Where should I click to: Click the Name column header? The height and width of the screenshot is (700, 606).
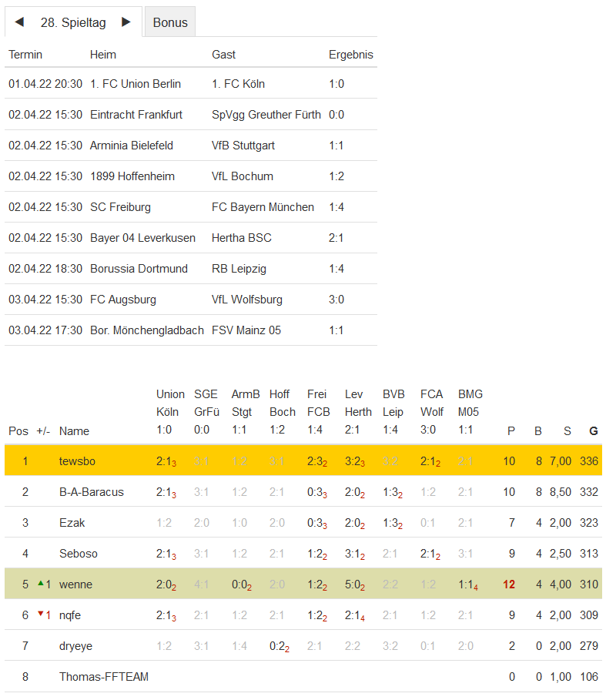tap(74, 431)
